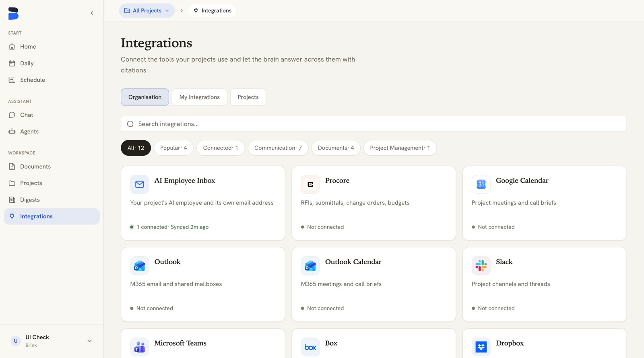This screenshot has width=644, height=358.
Task: Click the Dropbox card title
Action: [510, 343]
